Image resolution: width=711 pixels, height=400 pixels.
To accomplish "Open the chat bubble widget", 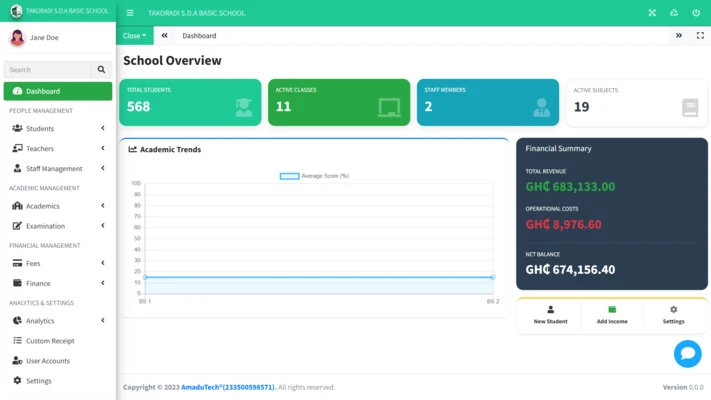I will 687,354.
